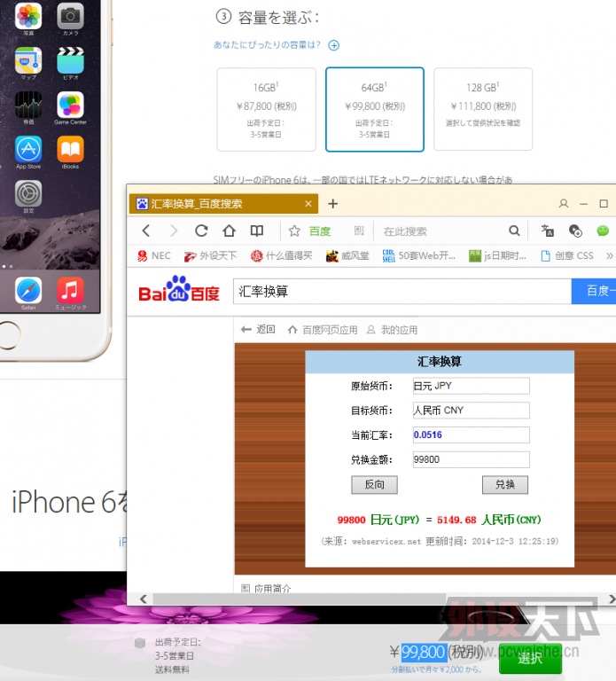This screenshot has width=616, height=681.
Task: Open the 原始货币 日元 JPY field
Action: [471, 386]
